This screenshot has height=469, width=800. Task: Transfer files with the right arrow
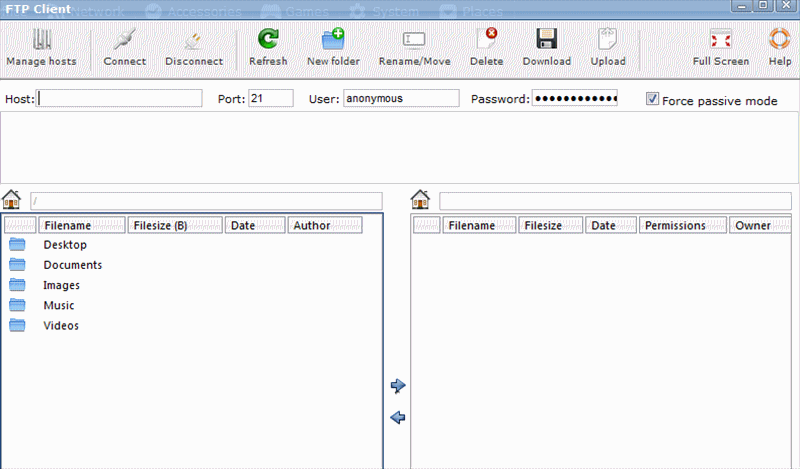point(398,385)
